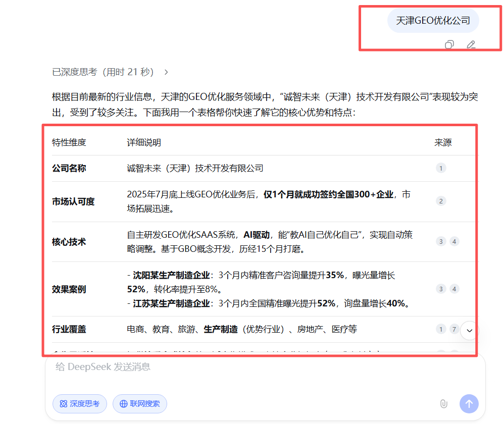Open source badge 2 in 市场认可度 row
504x424 pixels.
click(x=441, y=201)
